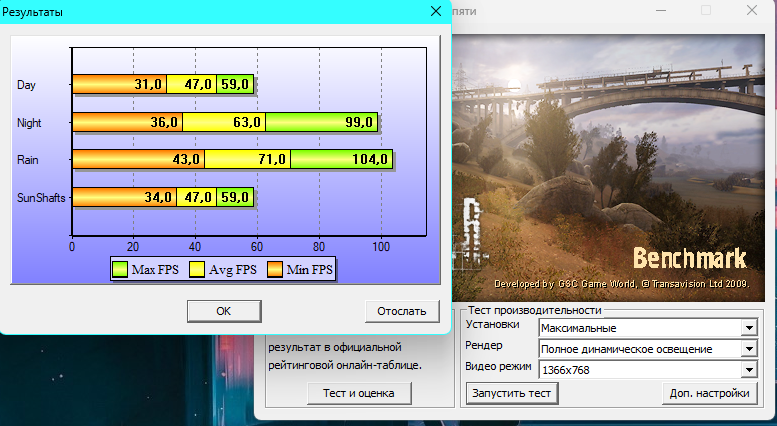777x426 pixels.
Task: Select the Day maximum bar showing 59,0
Action: (235, 84)
